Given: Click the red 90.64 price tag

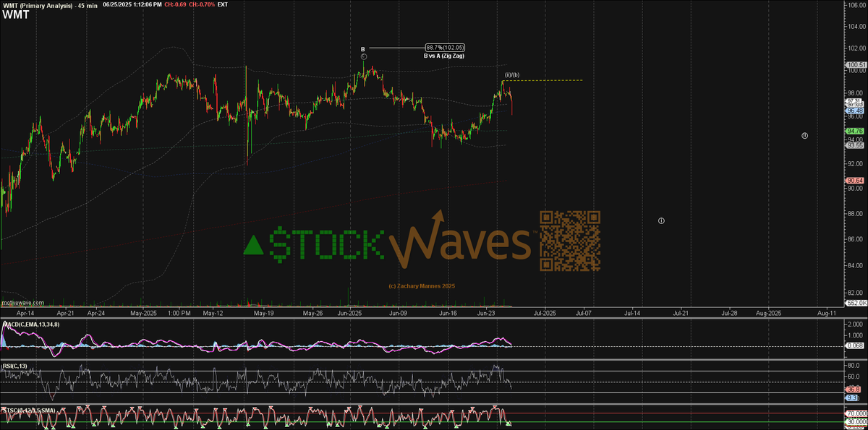Looking at the screenshot, I should (x=854, y=180).
